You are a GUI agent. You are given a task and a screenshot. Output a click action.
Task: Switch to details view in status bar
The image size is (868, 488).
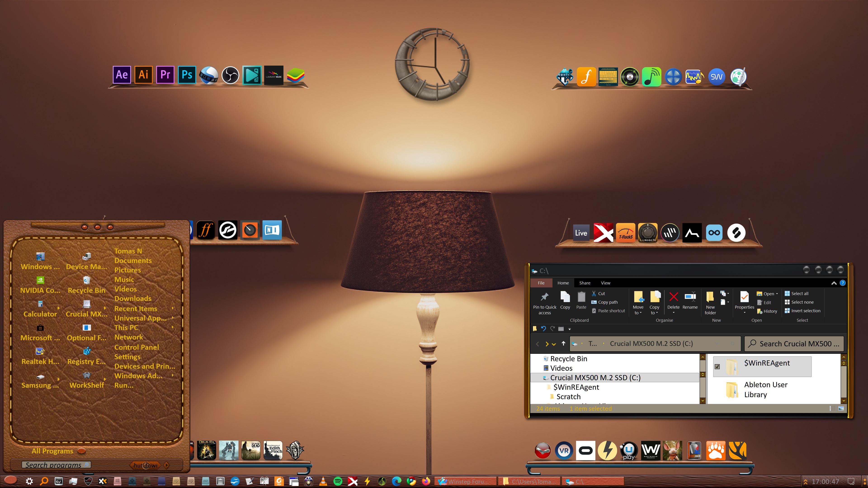coord(830,408)
